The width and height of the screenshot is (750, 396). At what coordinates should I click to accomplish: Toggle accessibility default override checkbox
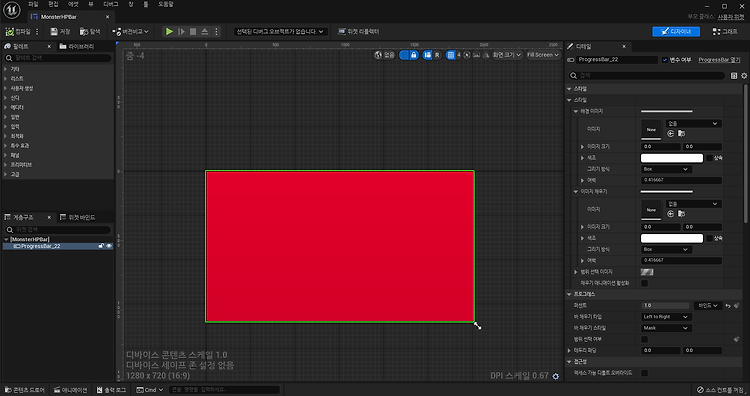coord(644,373)
